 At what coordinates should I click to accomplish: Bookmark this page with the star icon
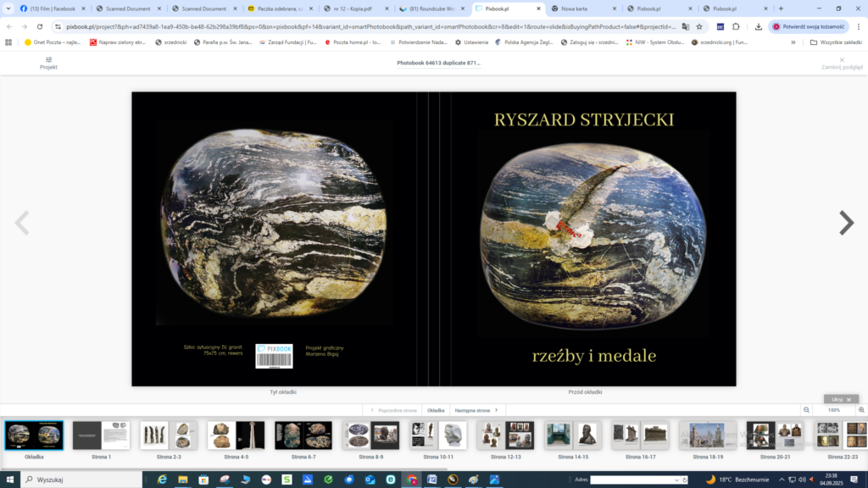pos(699,26)
